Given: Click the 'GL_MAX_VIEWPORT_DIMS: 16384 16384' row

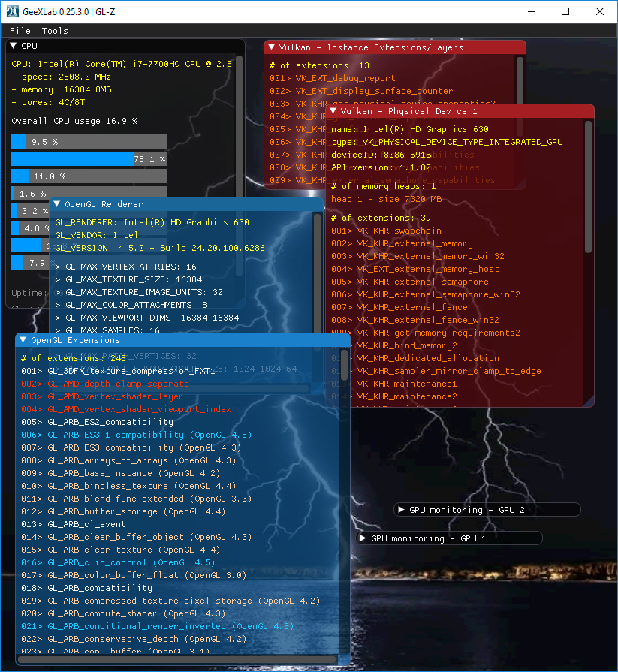Looking at the screenshot, I should [x=147, y=318].
